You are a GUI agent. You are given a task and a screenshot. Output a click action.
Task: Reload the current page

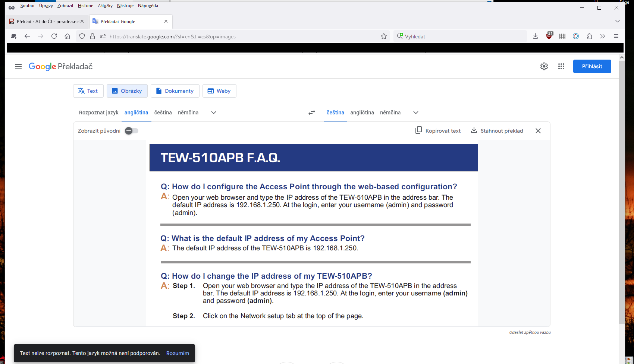pos(54,36)
